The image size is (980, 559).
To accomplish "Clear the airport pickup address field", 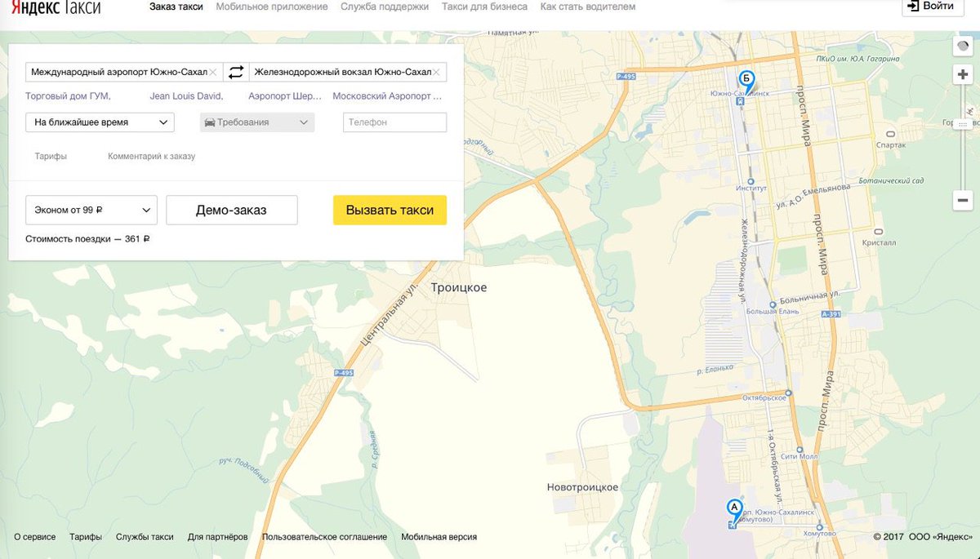I will click(x=213, y=73).
